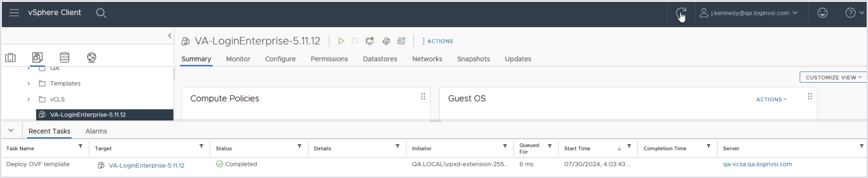This screenshot has width=868, height=178.
Task: Click the Deploy OVF template task name
Action: click(38, 164)
